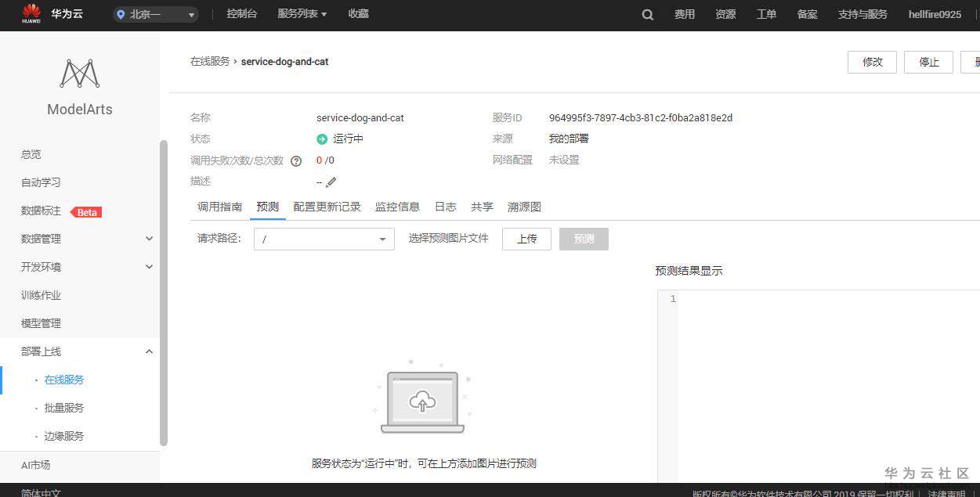Click the 未设置 network configuration value
Screen dimensions: 980x497
[x=564, y=160]
